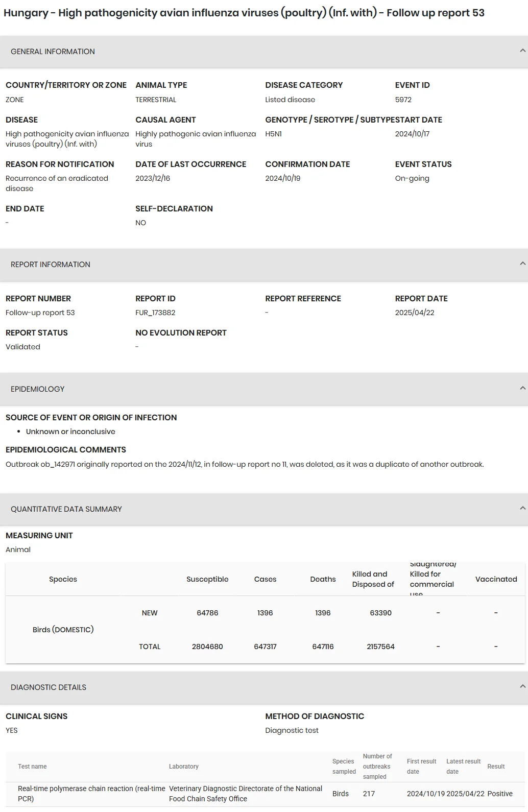
Task: Click the Test name column header
Action: click(x=32, y=767)
